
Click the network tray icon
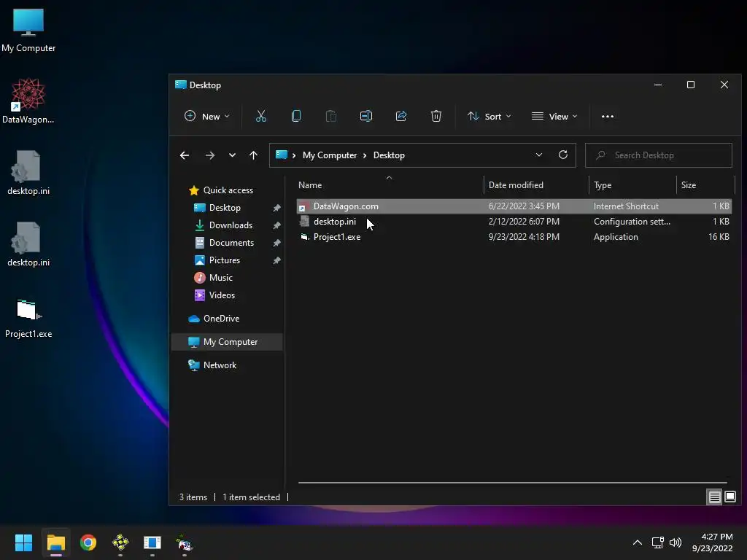coord(657,542)
